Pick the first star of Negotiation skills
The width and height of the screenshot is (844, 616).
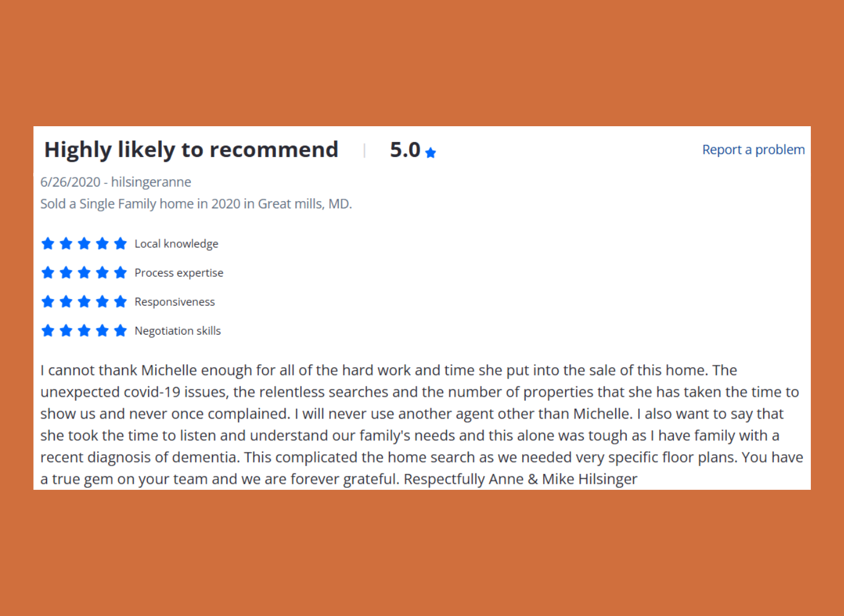click(x=48, y=330)
